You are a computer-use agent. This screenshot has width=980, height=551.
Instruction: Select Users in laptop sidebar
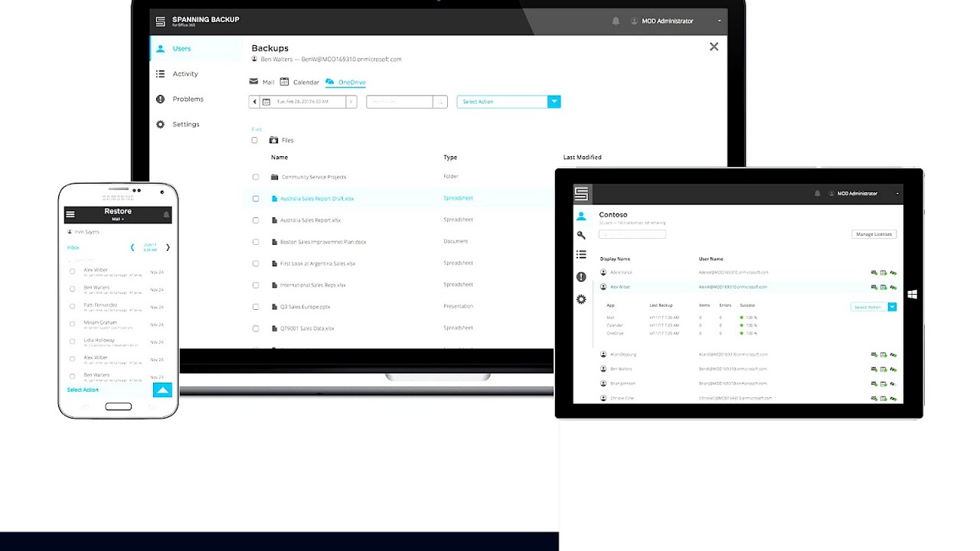pos(195,49)
